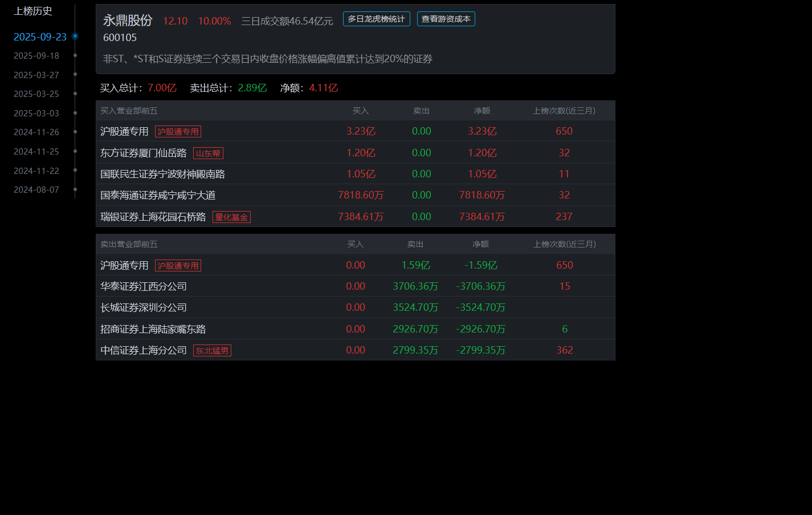Click 买入总计 value 7.00亿
812x515 pixels.
point(162,88)
